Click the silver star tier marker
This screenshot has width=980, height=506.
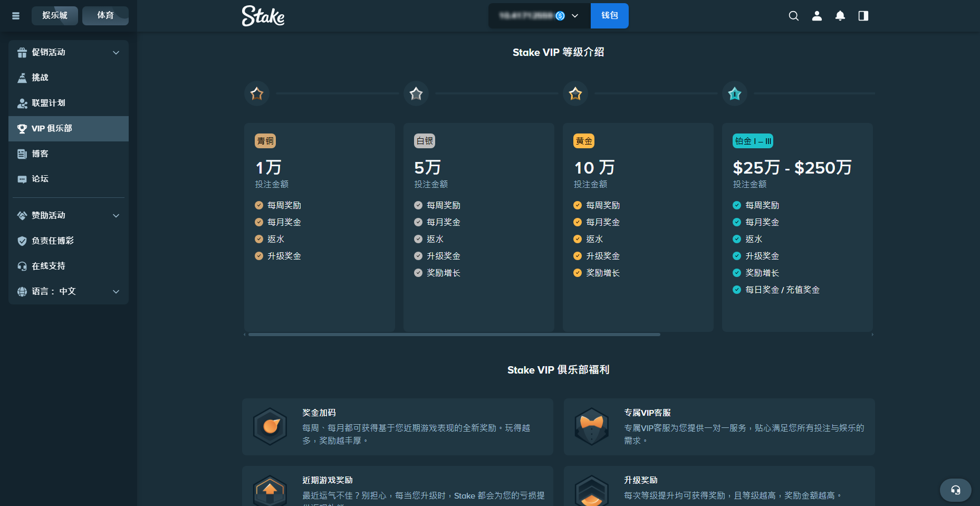[x=416, y=94]
